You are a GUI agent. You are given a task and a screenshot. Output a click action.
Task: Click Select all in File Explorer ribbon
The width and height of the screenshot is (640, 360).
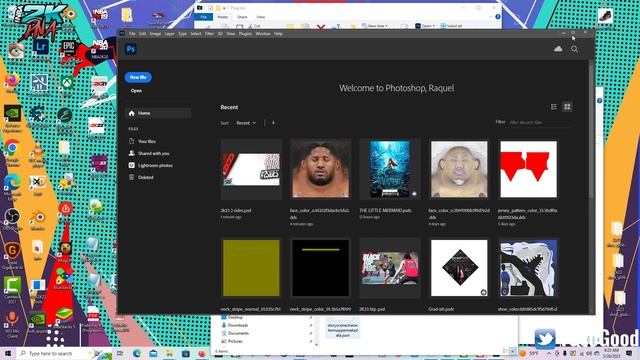click(x=451, y=26)
